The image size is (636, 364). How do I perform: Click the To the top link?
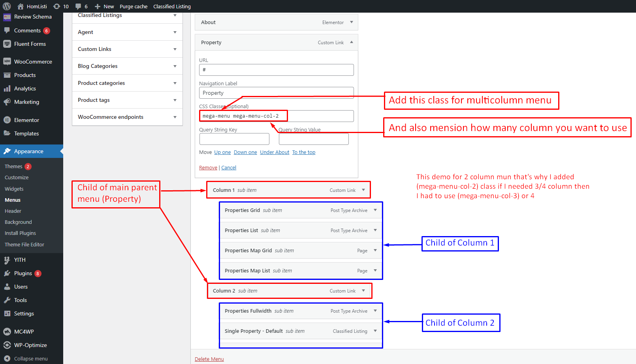pos(304,152)
